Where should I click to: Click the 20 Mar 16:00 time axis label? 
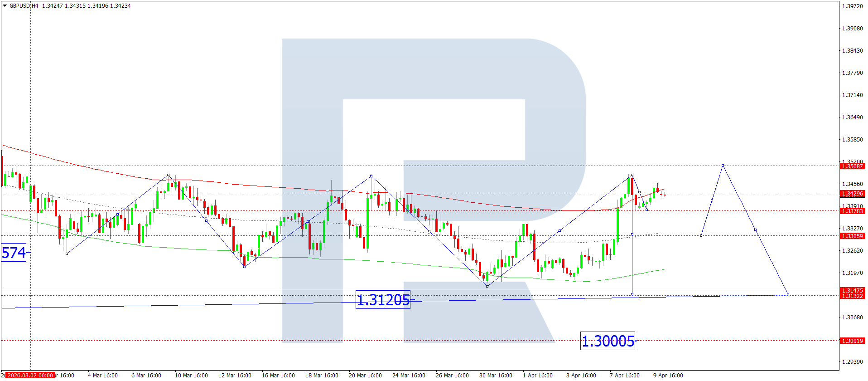(x=365, y=375)
